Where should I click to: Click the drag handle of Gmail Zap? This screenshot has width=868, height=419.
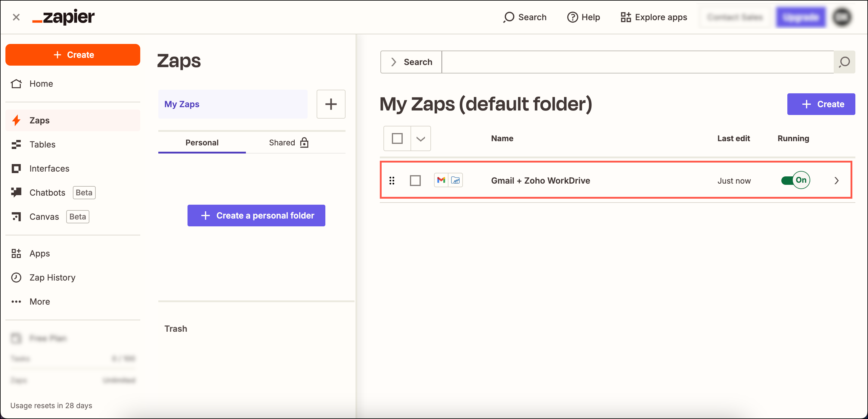392,181
